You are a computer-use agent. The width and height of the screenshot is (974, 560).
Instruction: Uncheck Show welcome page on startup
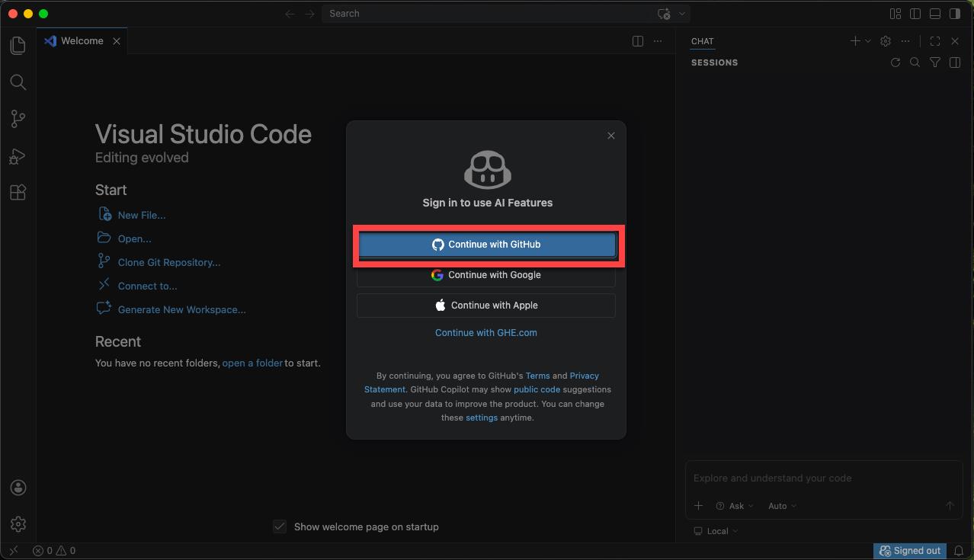[280, 526]
